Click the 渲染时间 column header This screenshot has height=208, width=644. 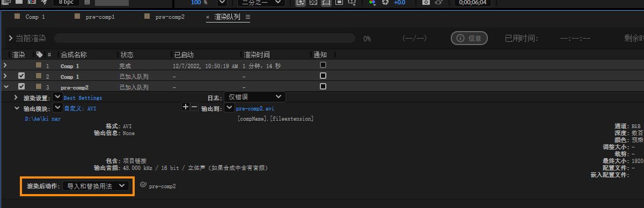257,55
